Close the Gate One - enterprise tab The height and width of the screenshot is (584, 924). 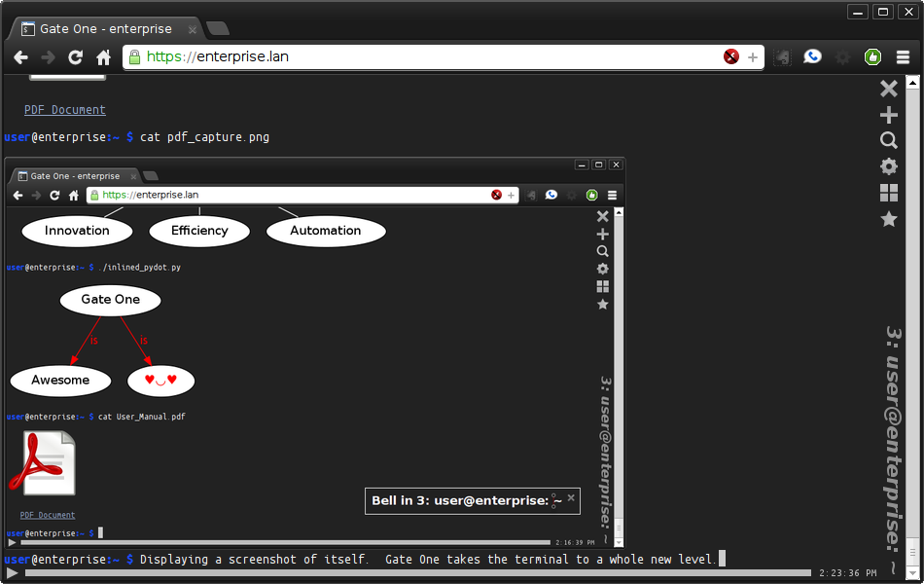(193, 29)
